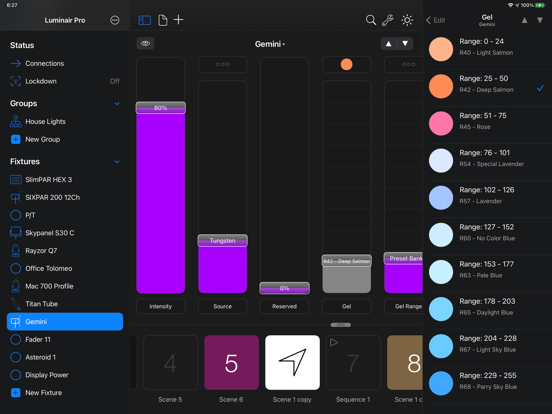Choose R63 Pale Blue gel
The height and width of the screenshot is (414, 552).
[x=488, y=272]
